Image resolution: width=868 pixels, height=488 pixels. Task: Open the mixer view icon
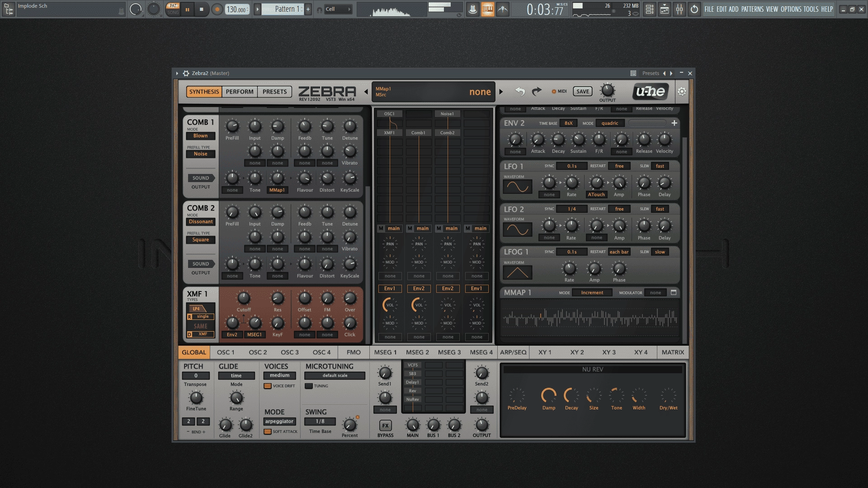(x=679, y=9)
